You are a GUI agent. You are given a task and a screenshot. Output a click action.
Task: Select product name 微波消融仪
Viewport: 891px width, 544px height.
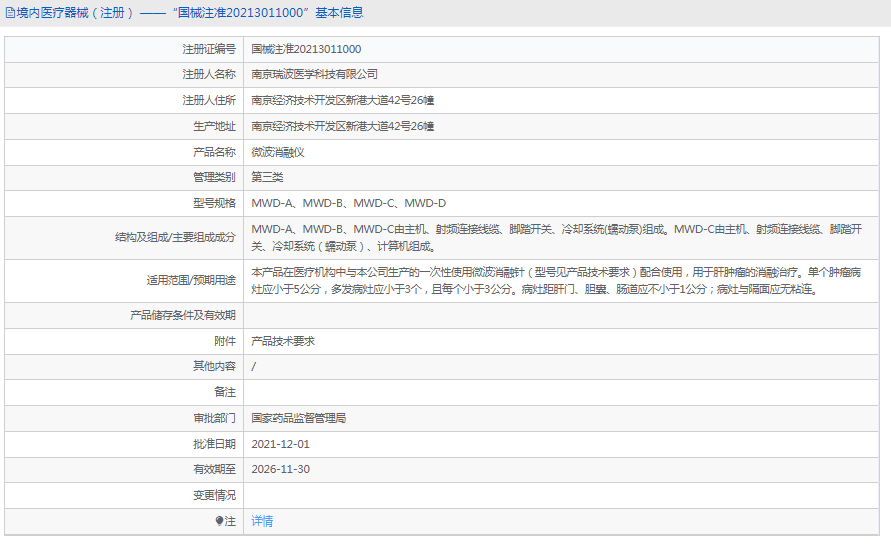pos(278,152)
